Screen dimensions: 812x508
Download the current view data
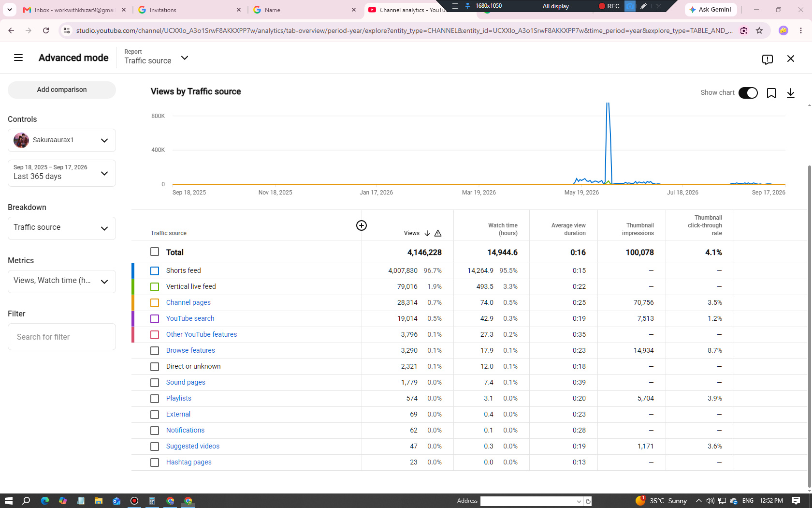tap(791, 93)
